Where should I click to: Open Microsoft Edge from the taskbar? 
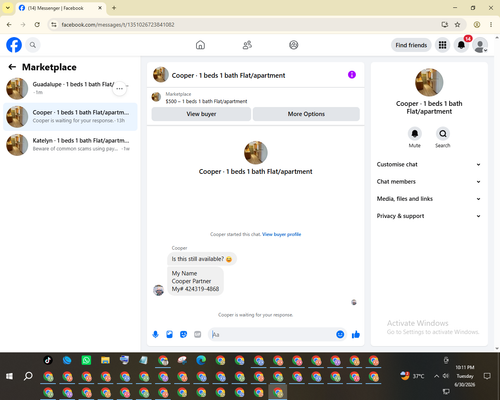[x=201, y=360]
